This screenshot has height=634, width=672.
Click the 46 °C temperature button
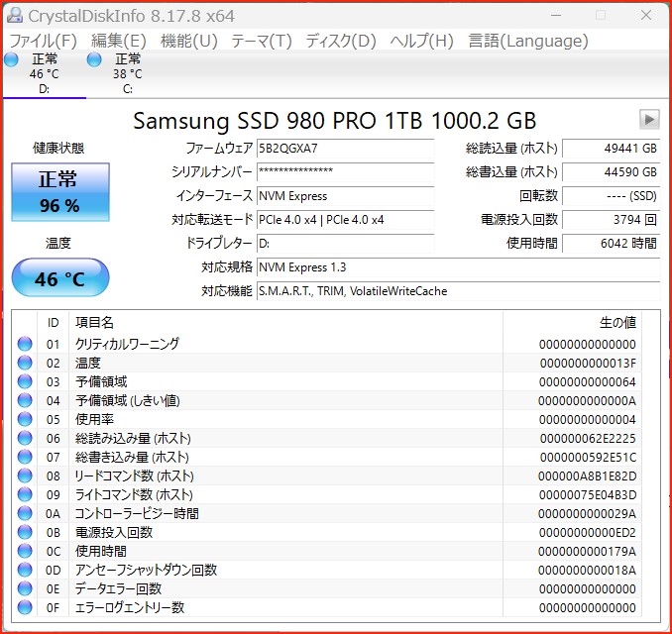coord(59,278)
